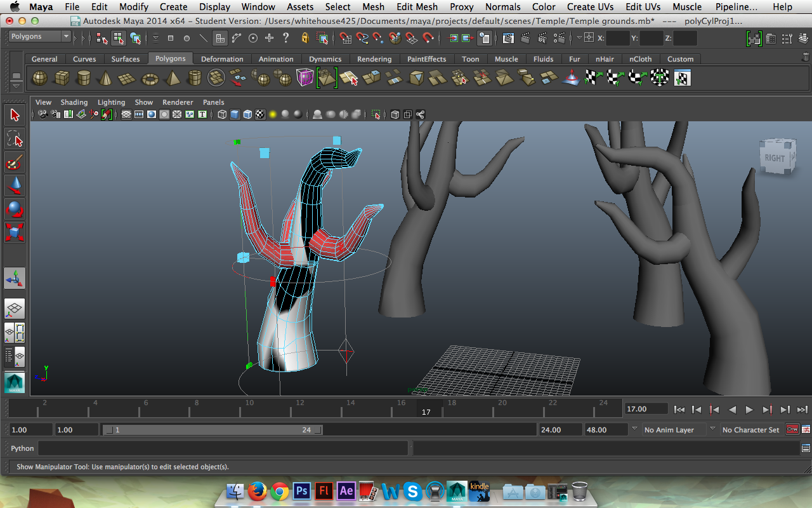
Task: Choose the Paint Selection tool
Action: point(15,163)
